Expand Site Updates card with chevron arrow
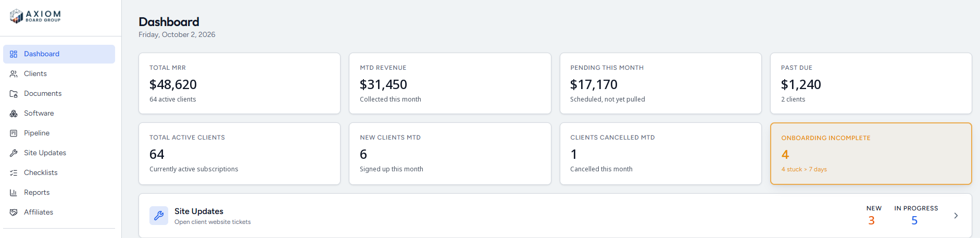Image resolution: width=980 pixels, height=238 pixels. 956,216
